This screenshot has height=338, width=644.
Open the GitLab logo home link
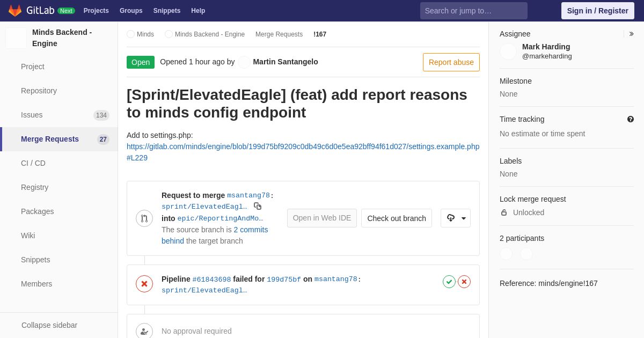point(32,10)
